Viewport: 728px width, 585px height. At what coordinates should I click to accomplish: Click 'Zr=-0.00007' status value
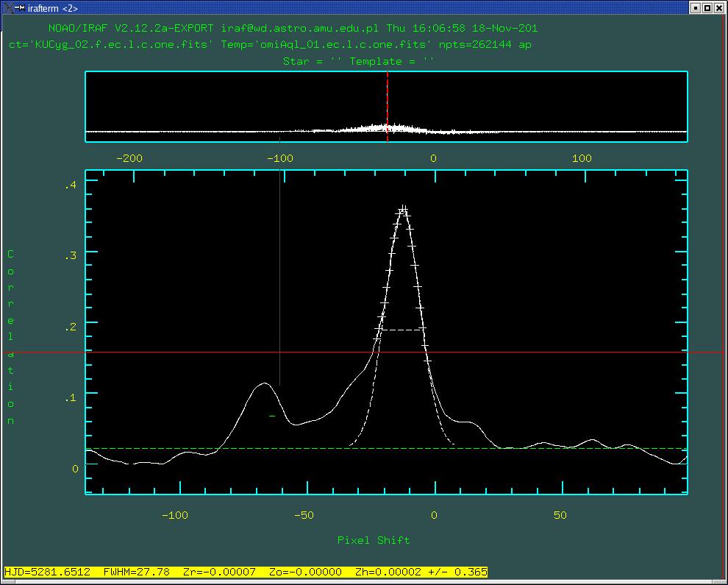pyautogui.click(x=219, y=572)
